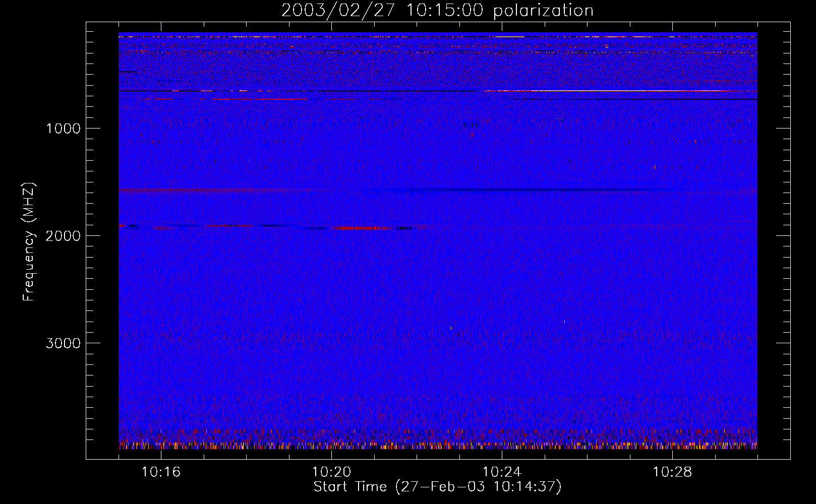This screenshot has height=504, width=816.
Task: Click the small yellow dot above 3000 MHz
Action: (x=451, y=328)
